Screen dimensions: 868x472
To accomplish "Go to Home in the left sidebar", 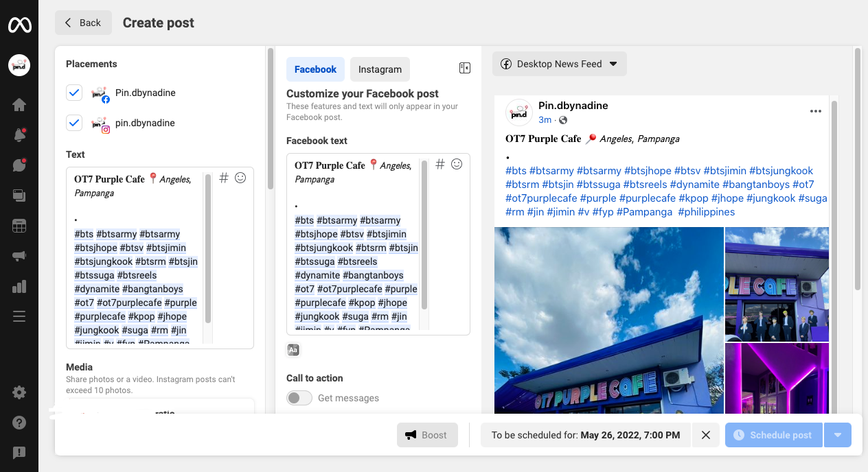I will tap(19, 105).
